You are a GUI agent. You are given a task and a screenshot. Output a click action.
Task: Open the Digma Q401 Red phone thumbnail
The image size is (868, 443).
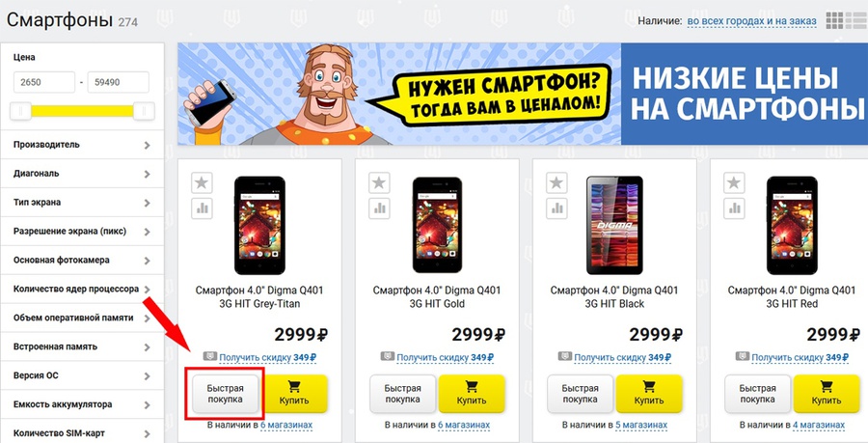792,226
